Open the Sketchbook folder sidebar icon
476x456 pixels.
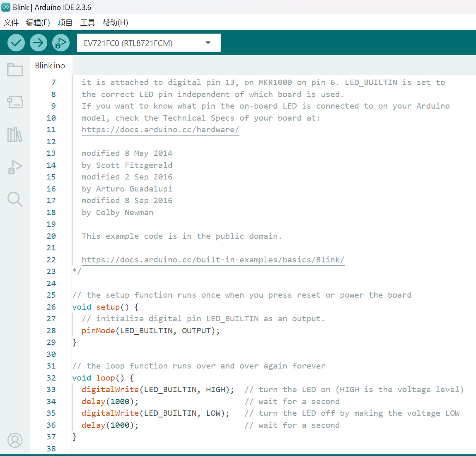pyautogui.click(x=15, y=70)
